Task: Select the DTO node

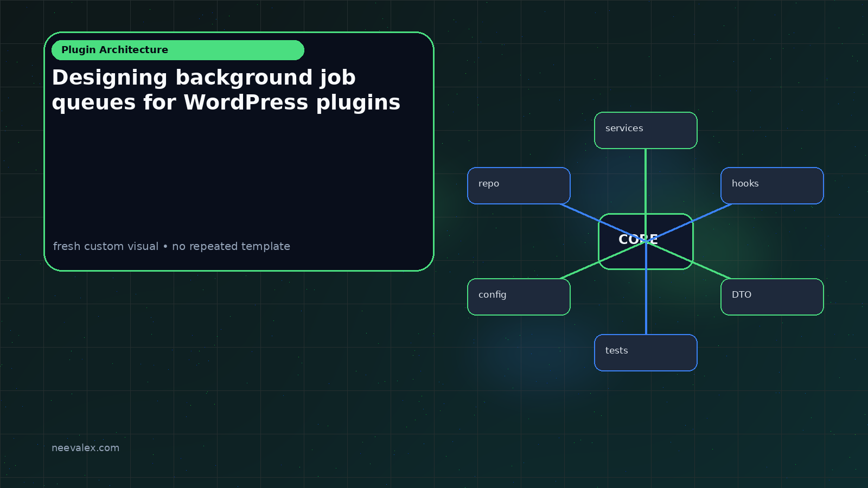Action: click(772, 297)
